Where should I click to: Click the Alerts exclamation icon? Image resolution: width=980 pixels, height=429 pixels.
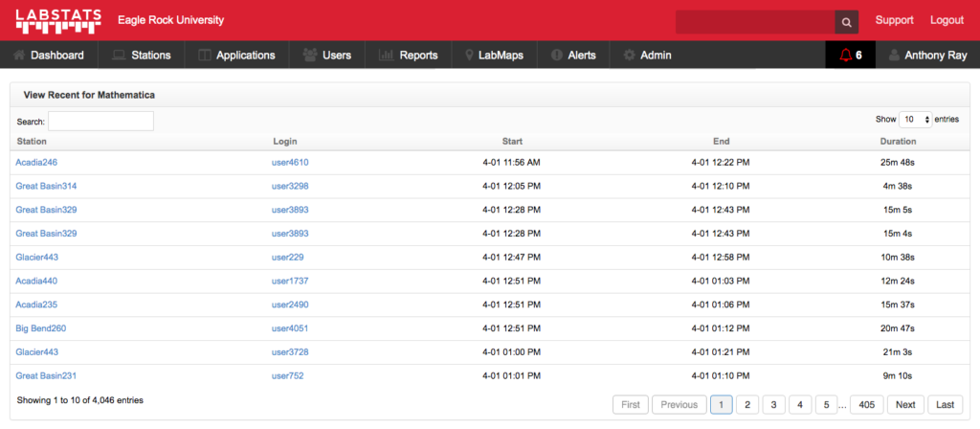coord(557,55)
